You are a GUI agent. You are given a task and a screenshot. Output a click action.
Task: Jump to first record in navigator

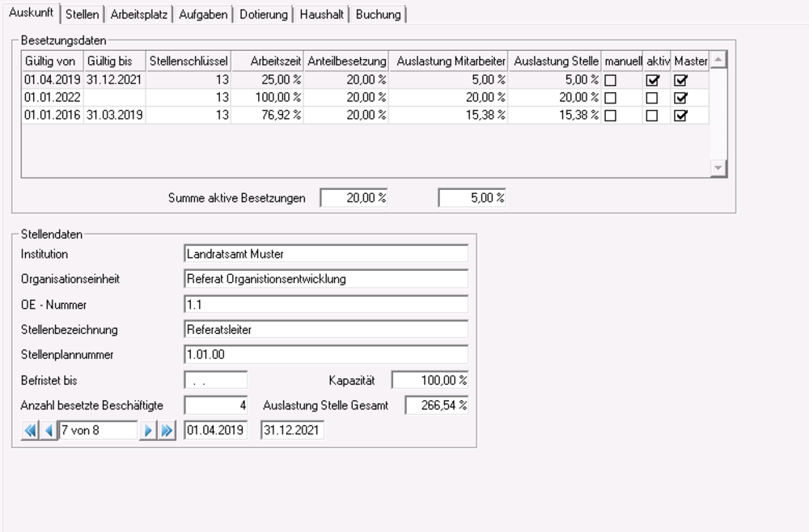click(x=30, y=430)
